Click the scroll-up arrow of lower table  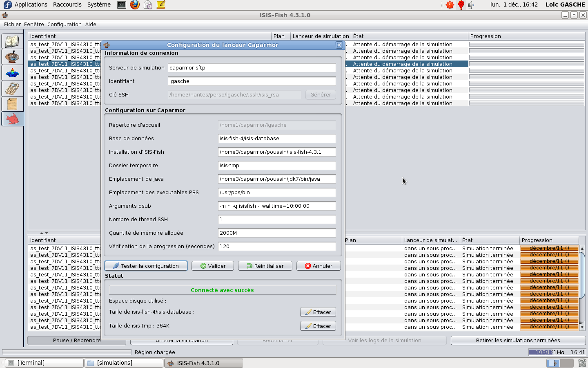coord(582,248)
